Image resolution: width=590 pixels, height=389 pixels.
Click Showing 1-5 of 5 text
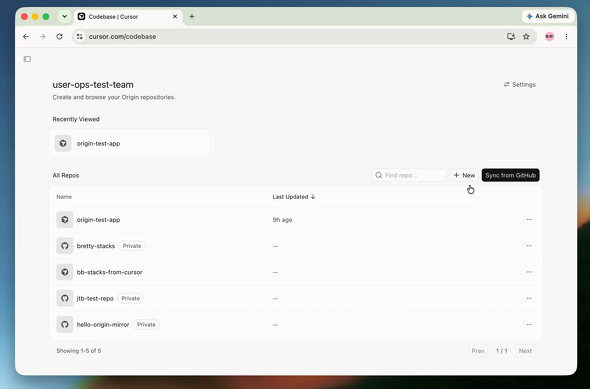pos(79,351)
